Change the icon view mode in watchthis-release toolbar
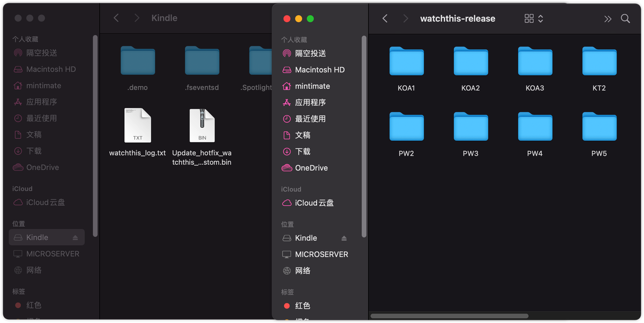This screenshot has width=644, height=323. click(534, 18)
